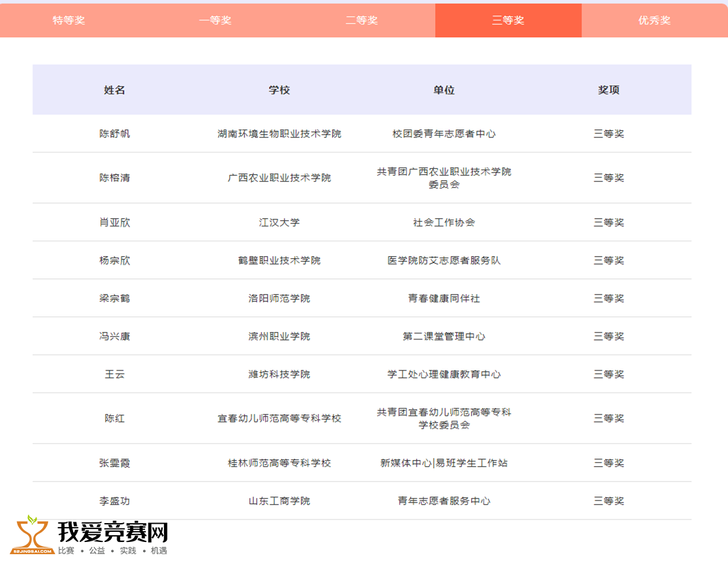The image size is (728, 563).
Task: Click unit 社会工作协会
Action: (x=444, y=222)
